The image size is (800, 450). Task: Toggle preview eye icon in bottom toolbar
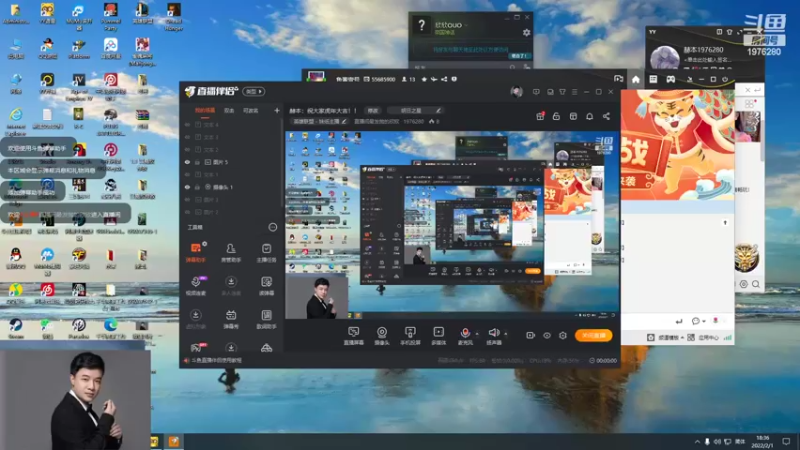point(546,335)
